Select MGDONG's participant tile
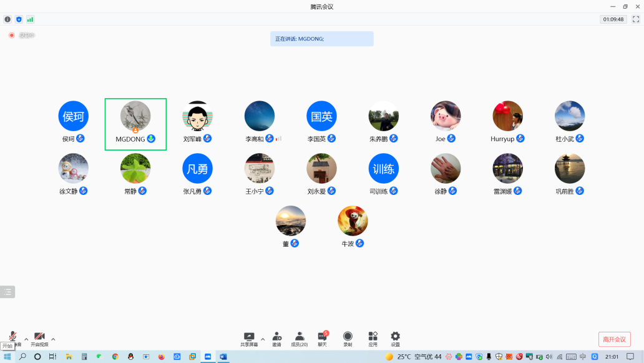 [x=135, y=124]
